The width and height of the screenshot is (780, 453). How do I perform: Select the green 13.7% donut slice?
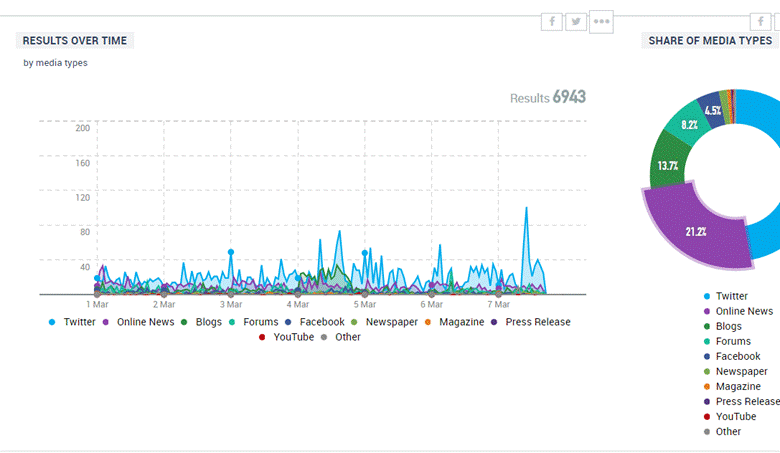(666, 167)
